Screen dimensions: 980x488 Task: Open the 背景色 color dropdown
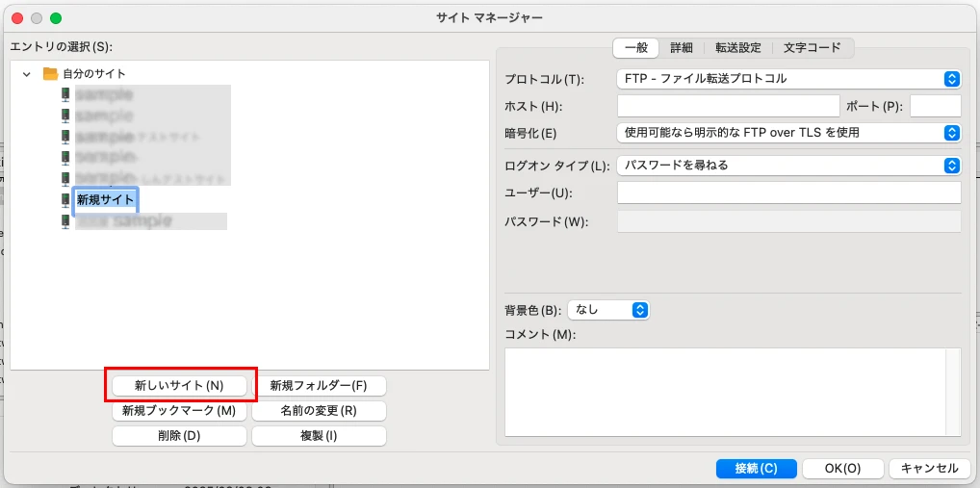[608, 310]
